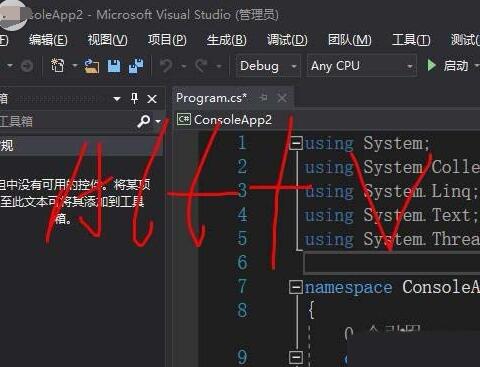Open the 生成(B) menu
Image resolution: width=480 pixels, height=367 pixels.
point(226,40)
